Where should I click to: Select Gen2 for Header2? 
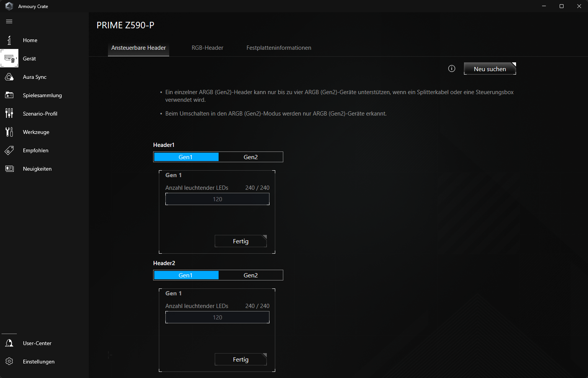click(251, 275)
